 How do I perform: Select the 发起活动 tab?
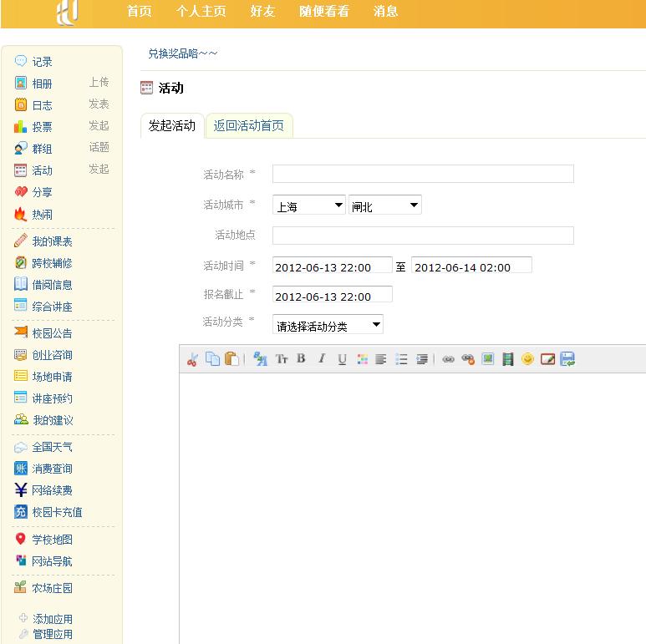click(x=172, y=126)
